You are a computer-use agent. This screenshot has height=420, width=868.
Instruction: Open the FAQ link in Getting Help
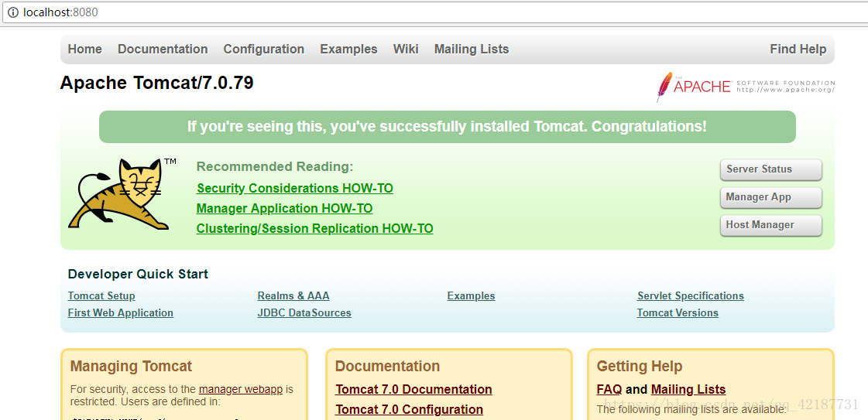[609, 390]
